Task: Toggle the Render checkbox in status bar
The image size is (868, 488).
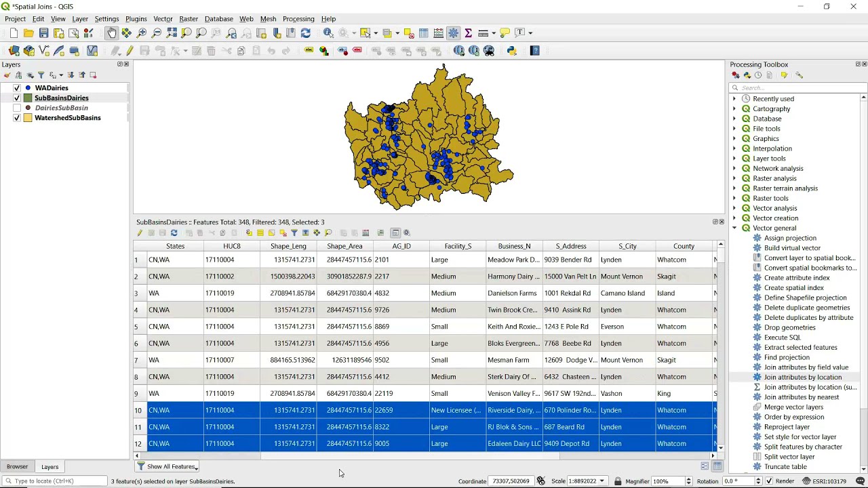Action: click(x=768, y=481)
